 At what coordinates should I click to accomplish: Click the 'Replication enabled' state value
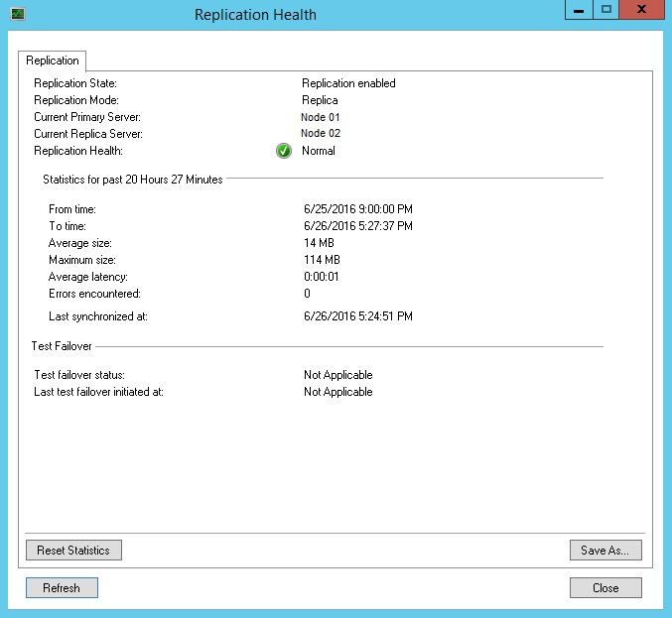point(348,83)
